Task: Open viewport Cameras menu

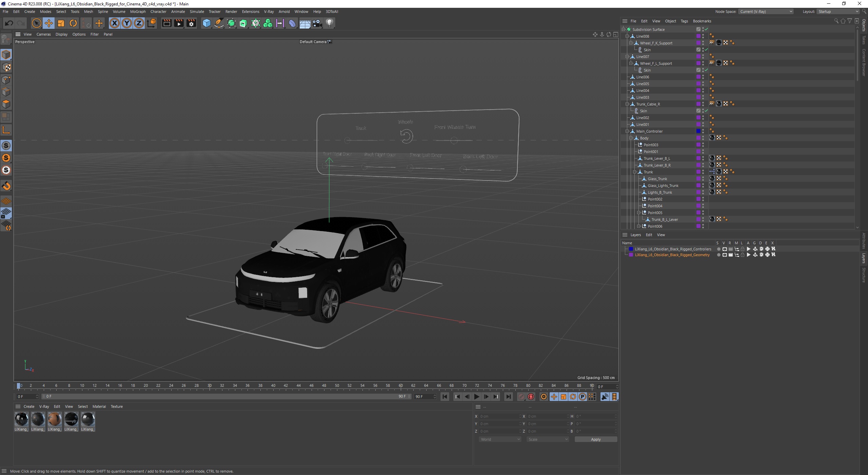Action: pos(43,34)
